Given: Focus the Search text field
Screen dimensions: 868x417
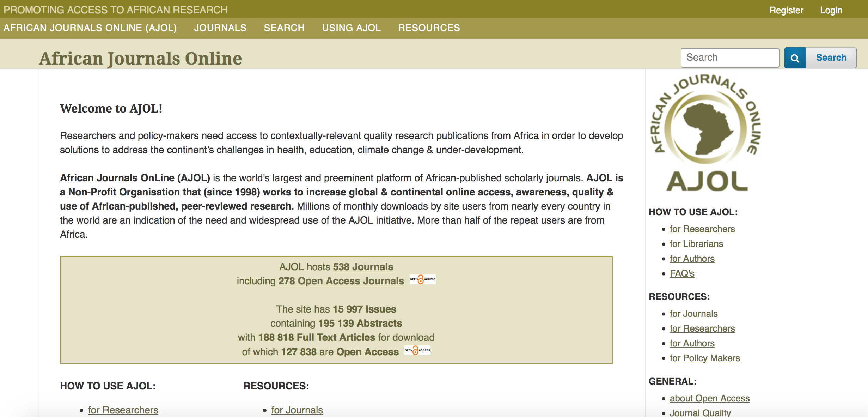Looking at the screenshot, I should pos(729,58).
